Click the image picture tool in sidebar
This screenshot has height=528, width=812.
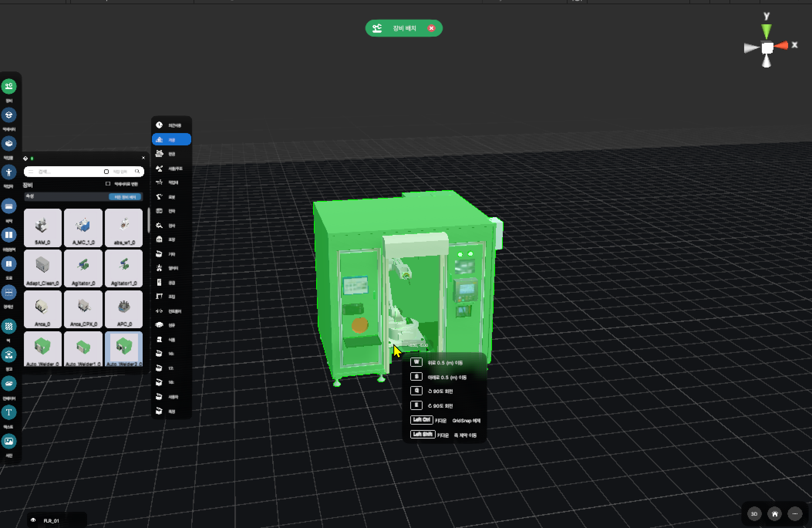click(9, 441)
